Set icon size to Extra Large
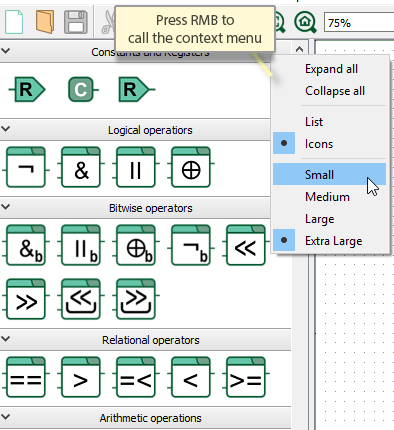 (x=329, y=241)
